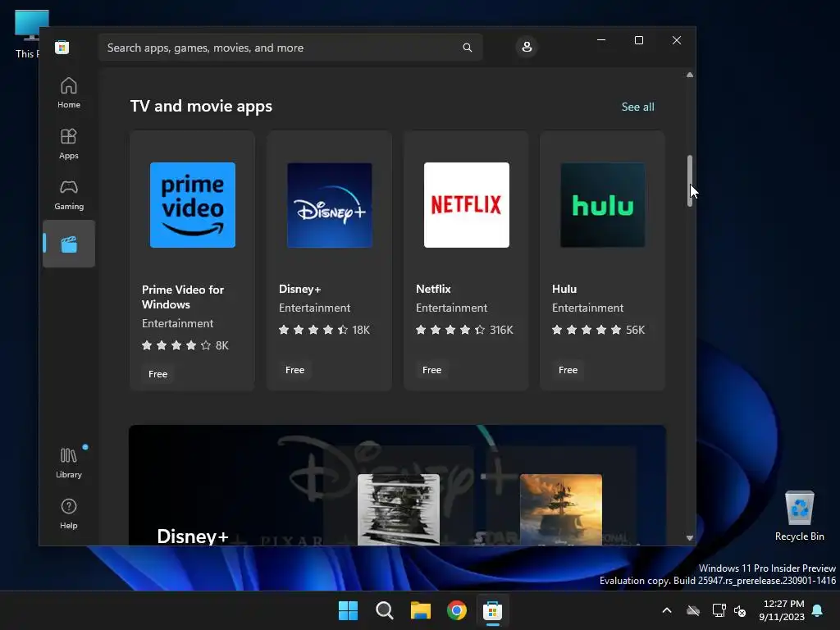Click the Free button under Hulu
840x630 pixels.
pos(568,370)
